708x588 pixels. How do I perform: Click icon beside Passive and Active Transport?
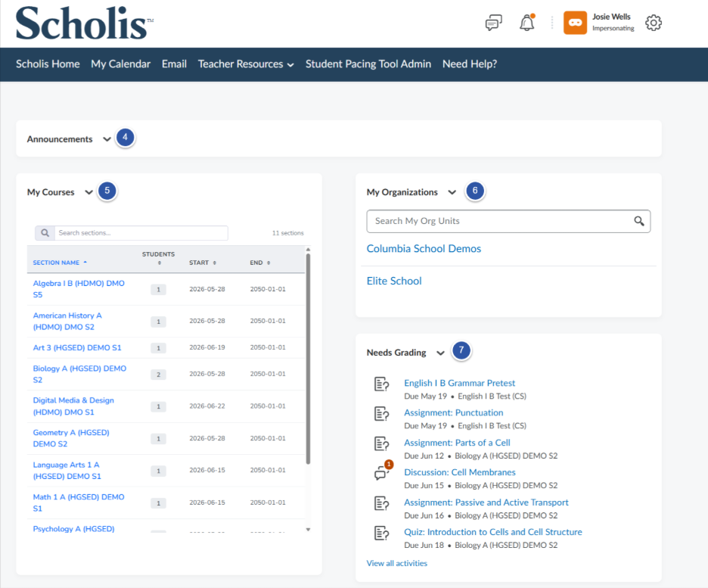pos(381,503)
